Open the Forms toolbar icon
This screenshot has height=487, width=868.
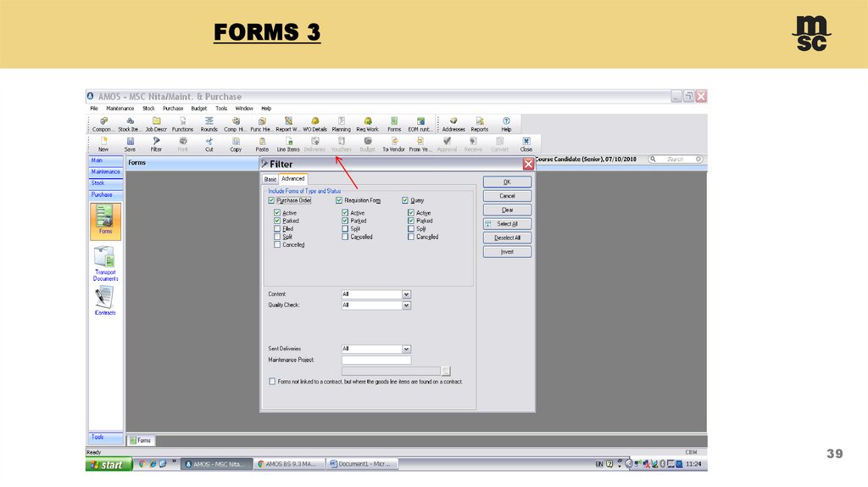click(x=394, y=124)
